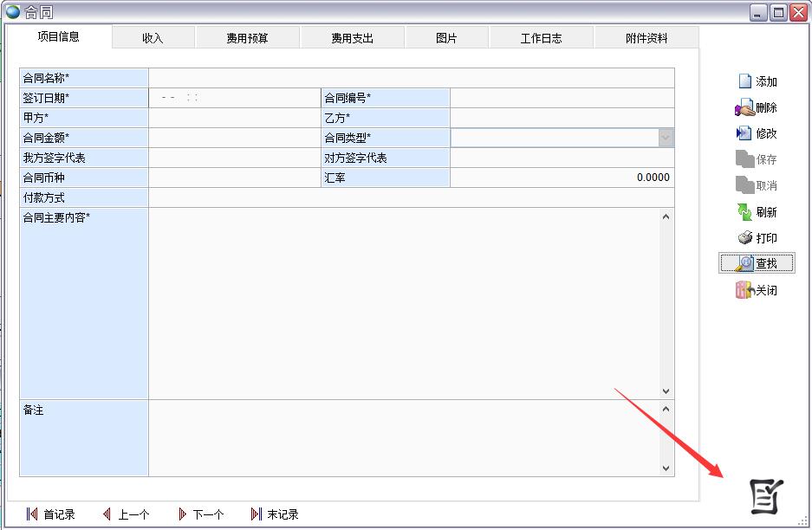Jump to 末记录 (last record)
The image size is (812, 530).
coord(275,514)
